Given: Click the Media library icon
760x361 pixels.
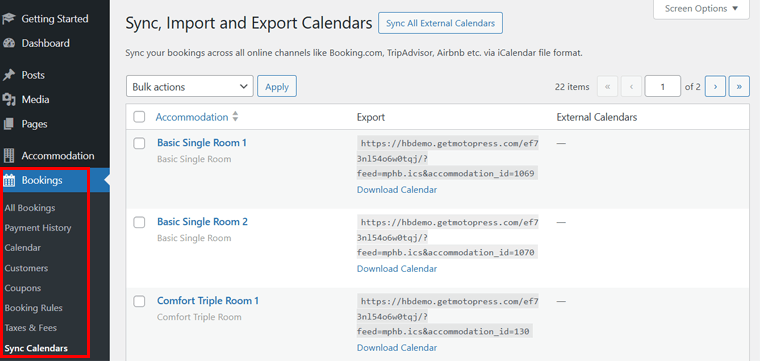Looking at the screenshot, I should (8, 99).
